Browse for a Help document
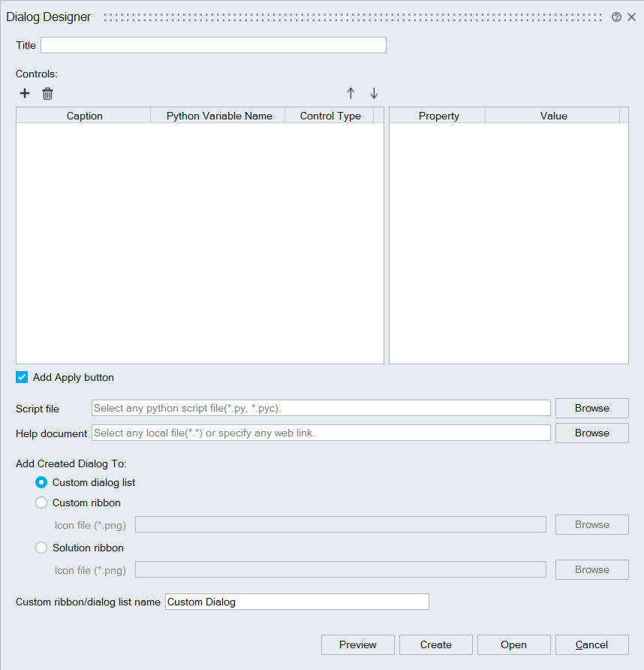The image size is (644, 670). click(x=591, y=433)
